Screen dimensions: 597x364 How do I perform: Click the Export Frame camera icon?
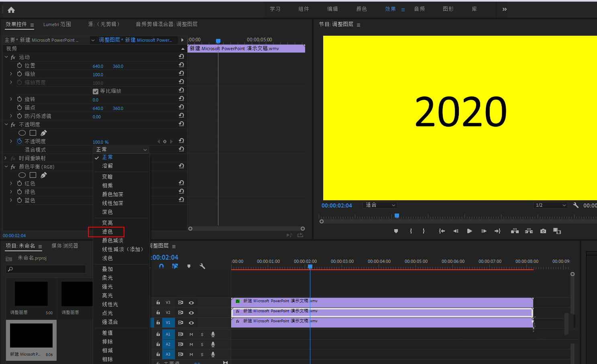click(543, 231)
